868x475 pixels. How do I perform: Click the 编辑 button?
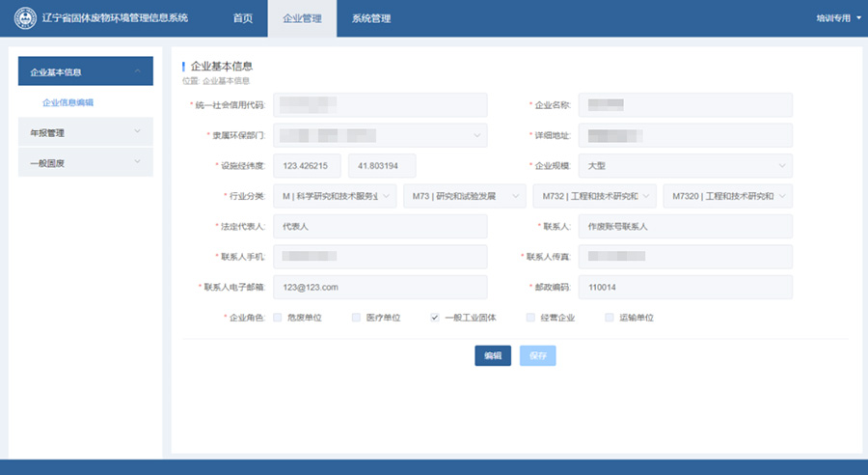[x=493, y=356]
